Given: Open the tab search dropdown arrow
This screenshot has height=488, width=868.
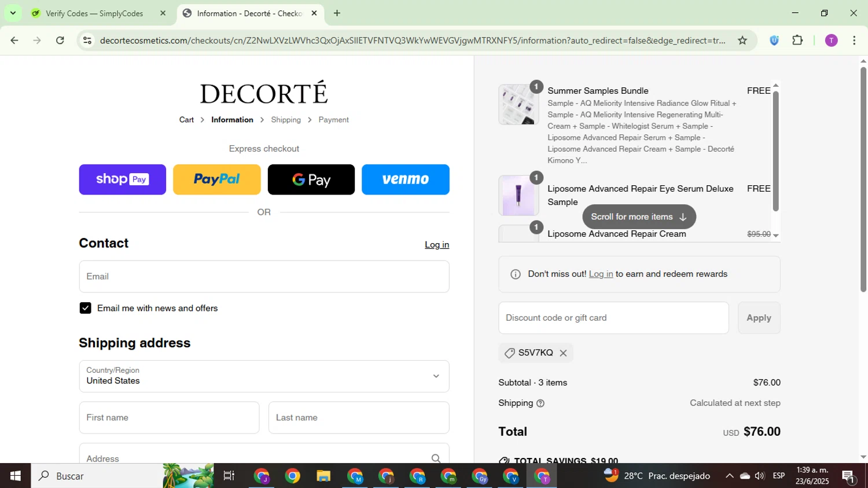Looking at the screenshot, I should click(13, 13).
